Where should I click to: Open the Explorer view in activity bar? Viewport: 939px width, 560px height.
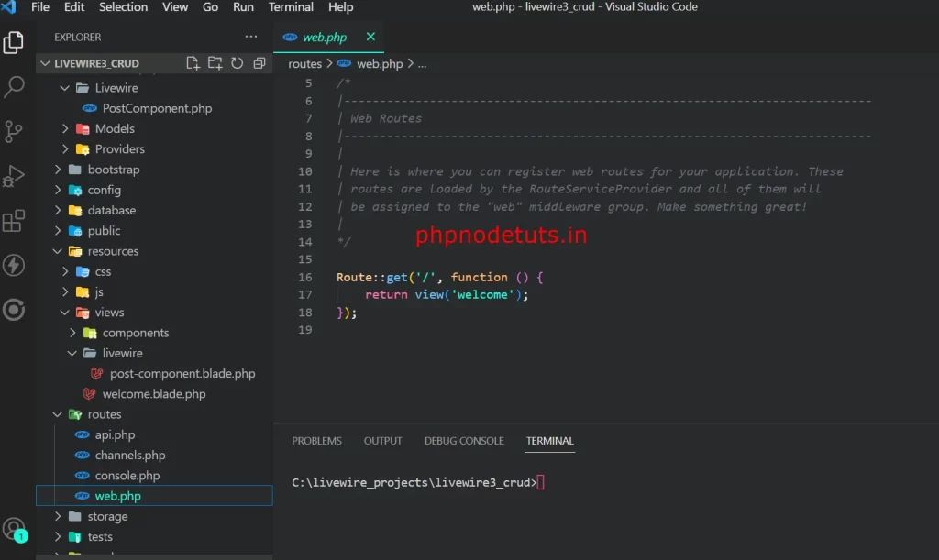click(13, 42)
